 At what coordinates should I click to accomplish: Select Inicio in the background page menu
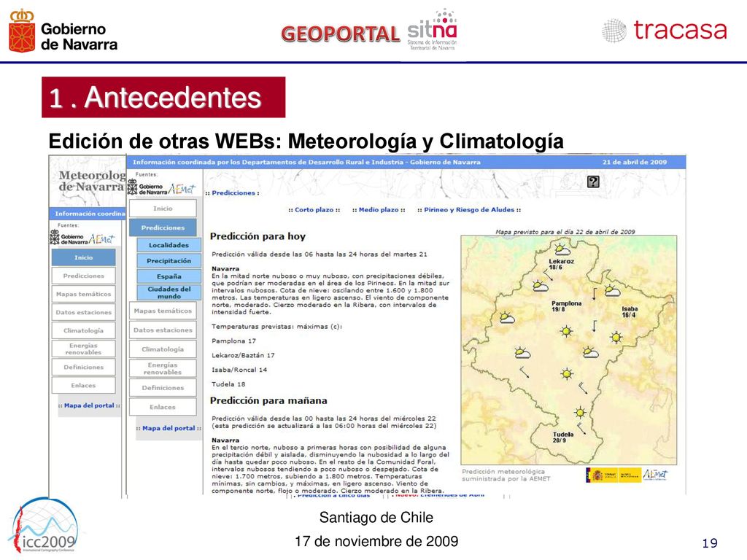(83, 257)
